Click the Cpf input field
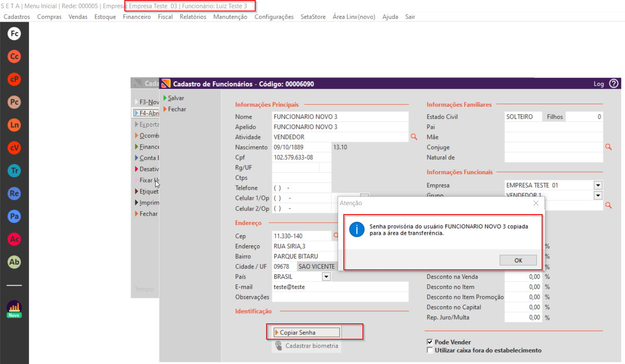The height and width of the screenshot is (364, 625). click(x=302, y=157)
